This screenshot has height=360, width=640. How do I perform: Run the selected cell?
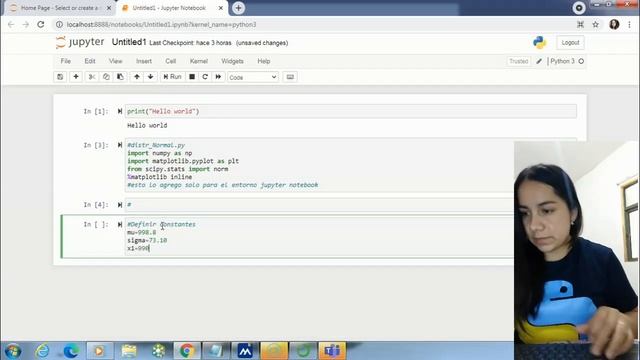(172, 77)
